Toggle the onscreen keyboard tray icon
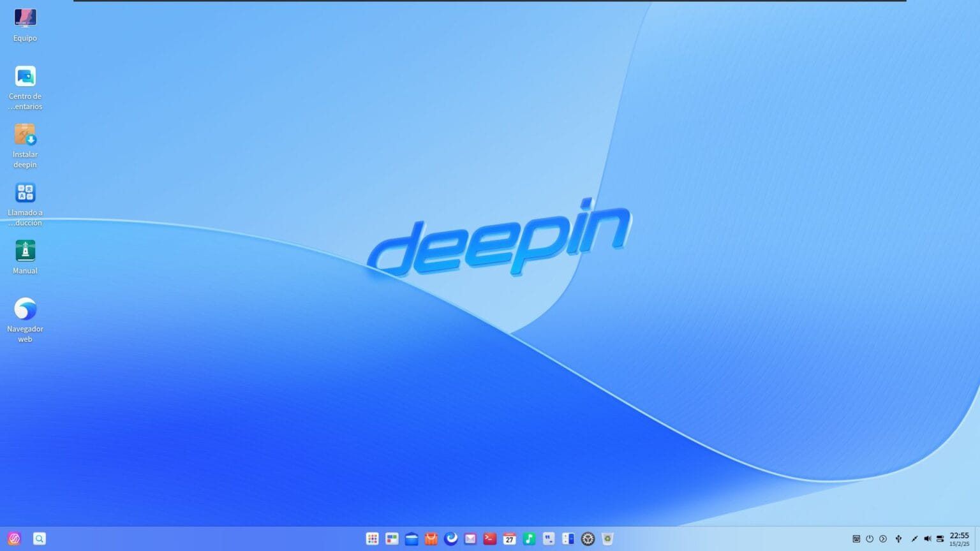The image size is (980, 551). (857, 538)
